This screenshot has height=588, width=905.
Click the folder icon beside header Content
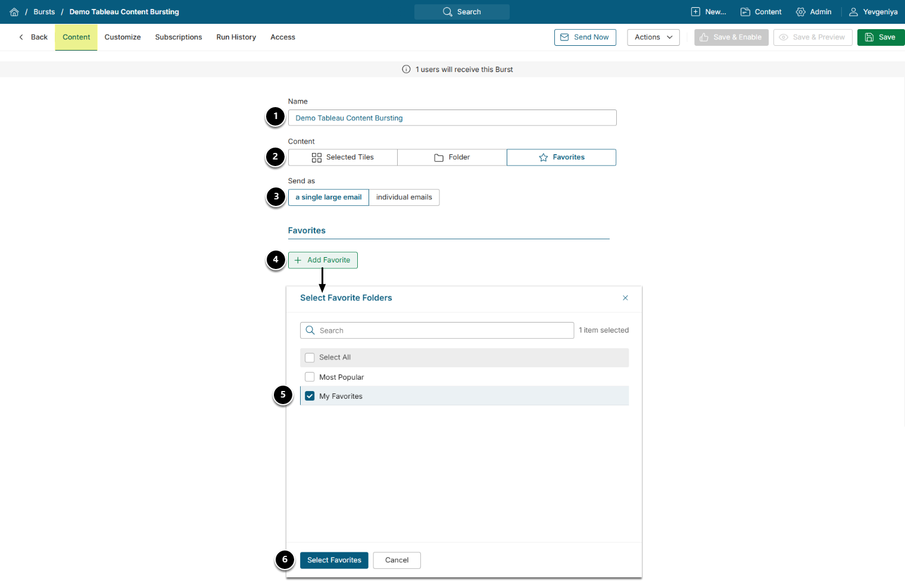[x=745, y=12]
